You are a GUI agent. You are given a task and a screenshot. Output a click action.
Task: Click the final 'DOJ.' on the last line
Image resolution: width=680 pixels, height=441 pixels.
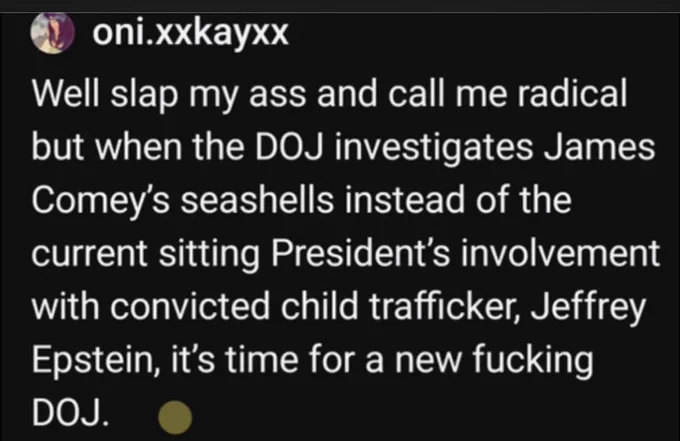click(70, 412)
